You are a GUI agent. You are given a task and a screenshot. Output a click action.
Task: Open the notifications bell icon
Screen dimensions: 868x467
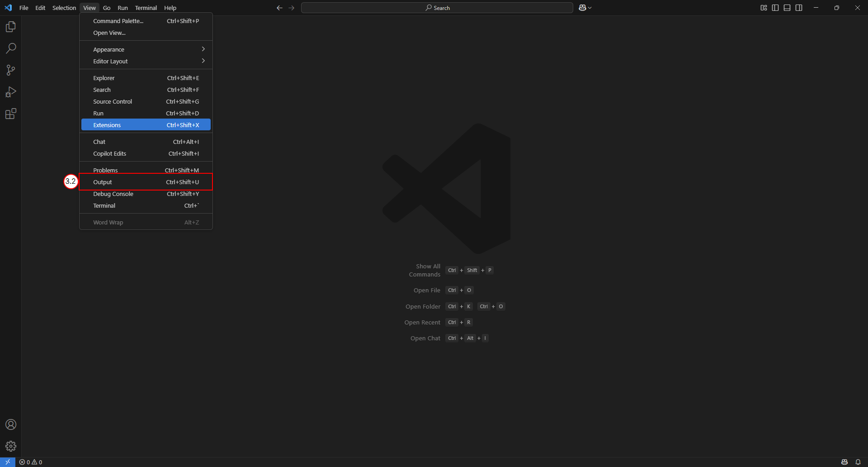[x=858, y=462]
